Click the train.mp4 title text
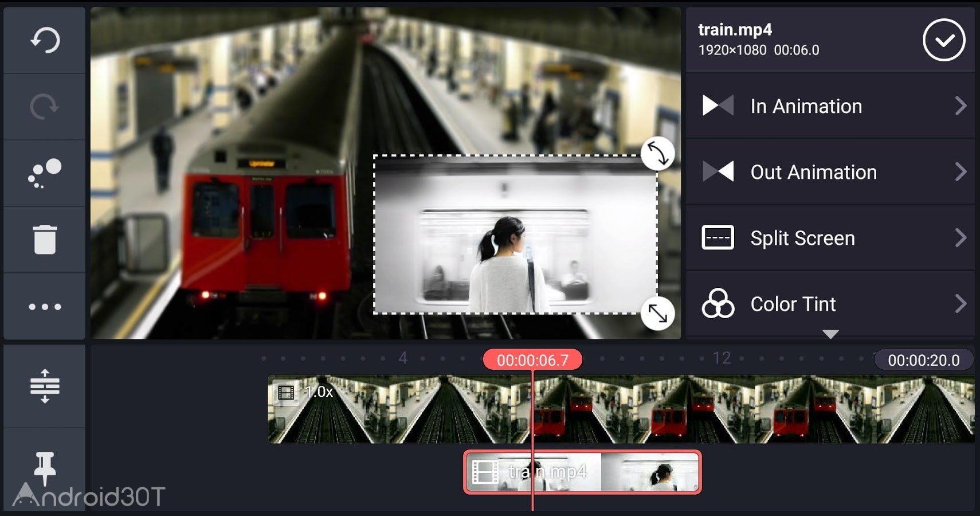Viewport: 980px width, 516px height. pos(735,30)
